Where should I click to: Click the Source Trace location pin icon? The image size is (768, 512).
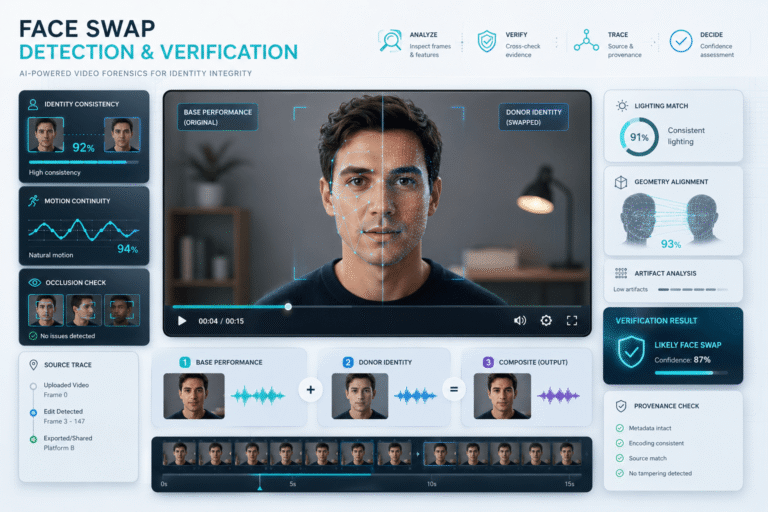pos(33,365)
